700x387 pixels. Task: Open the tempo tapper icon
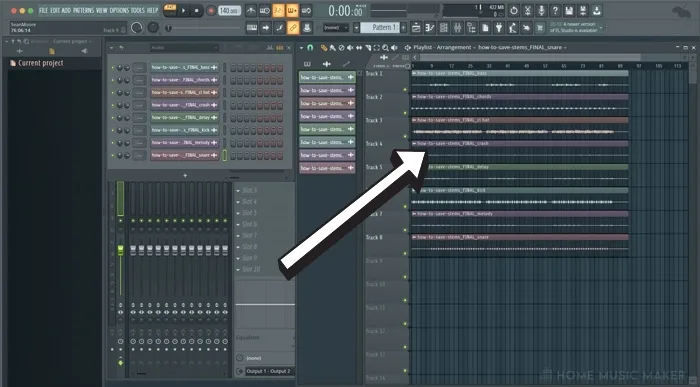[x=513, y=28]
